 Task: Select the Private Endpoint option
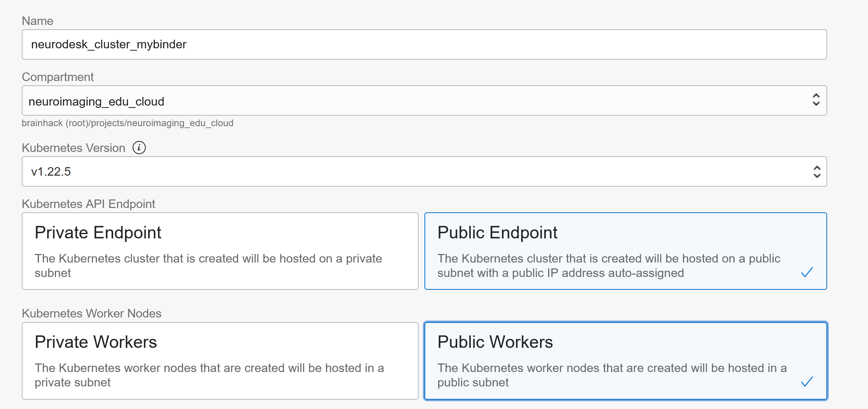220,251
